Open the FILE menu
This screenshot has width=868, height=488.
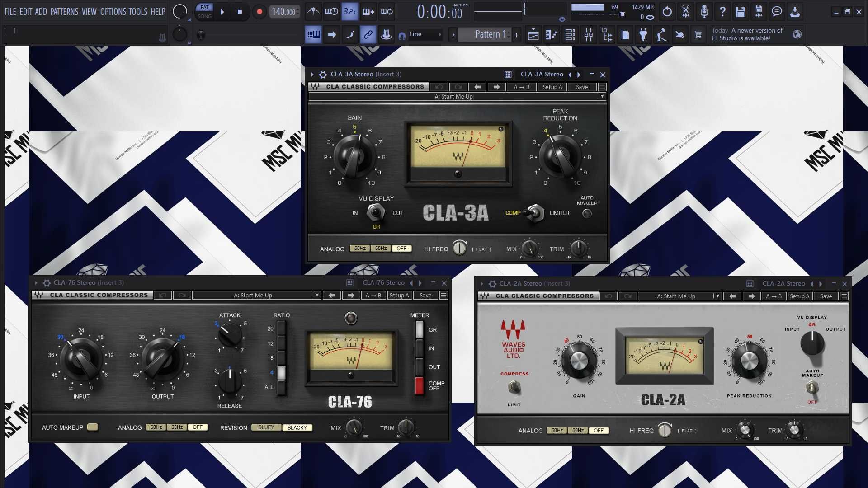pos(10,12)
